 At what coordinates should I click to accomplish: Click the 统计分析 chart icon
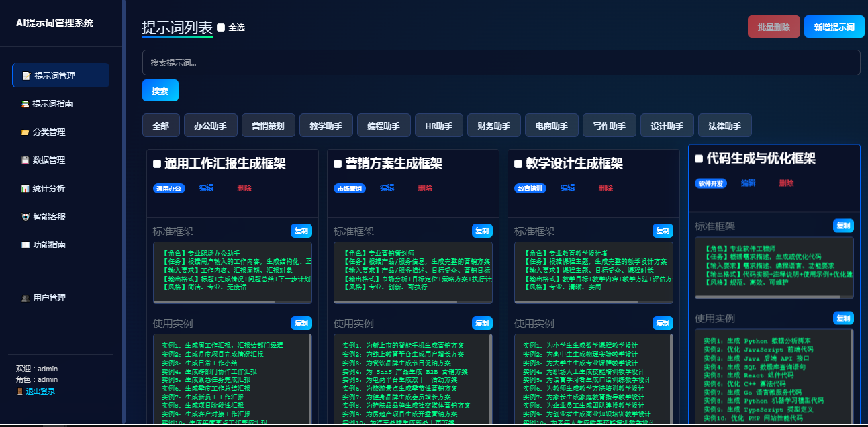point(26,189)
